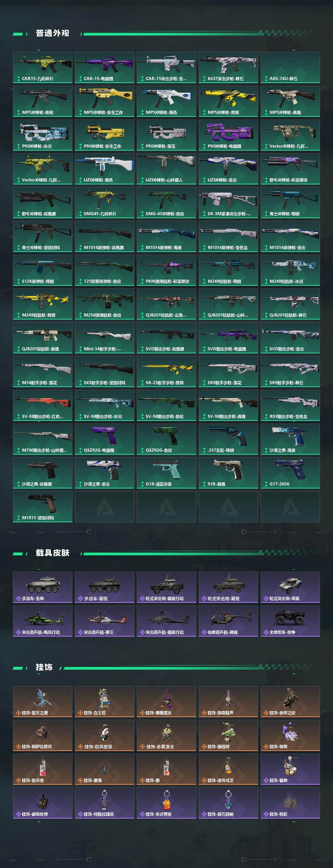Screen dimensions: 333x868
Task: Open the 步战车-无瑕 vehicle skin
Action: pyautogui.click(x=42, y=587)
